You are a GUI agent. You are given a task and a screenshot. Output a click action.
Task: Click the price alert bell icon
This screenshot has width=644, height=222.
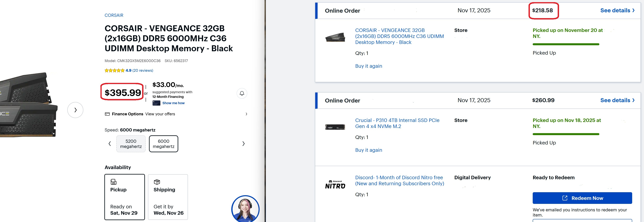pos(242,93)
